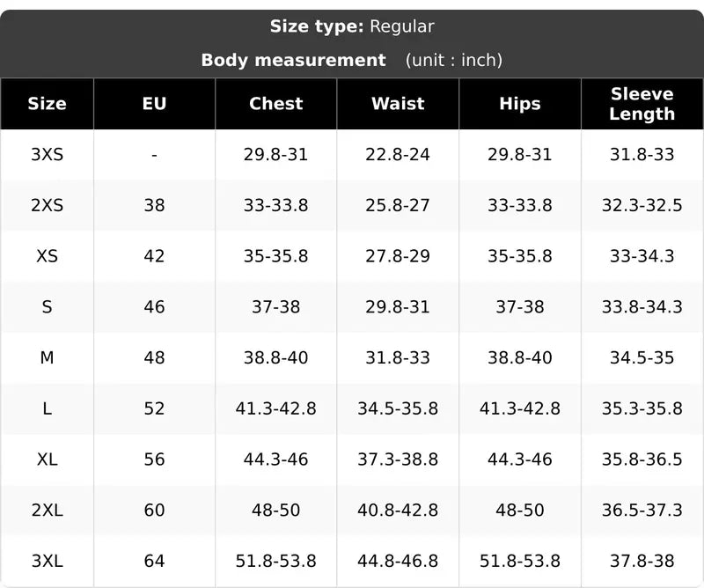Select the 2XS size row label
Viewport: 704px width, 588px height.
[x=48, y=205]
